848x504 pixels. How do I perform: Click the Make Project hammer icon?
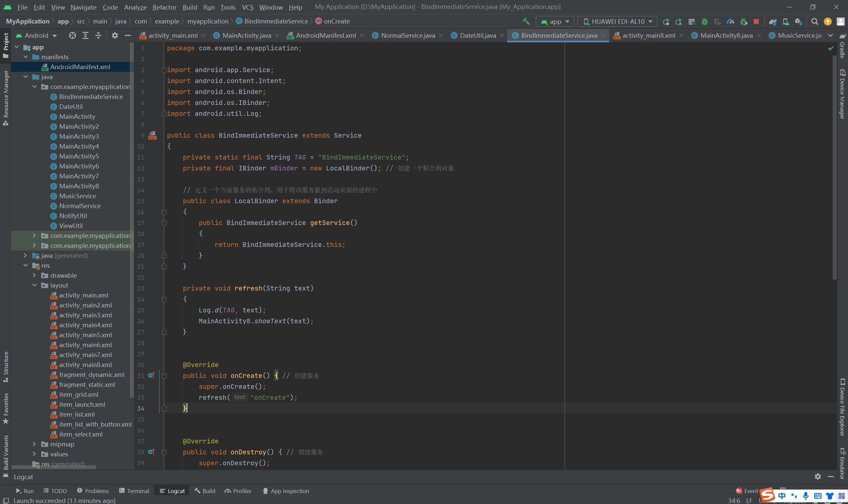pyautogui.click(x=526, y=22)
